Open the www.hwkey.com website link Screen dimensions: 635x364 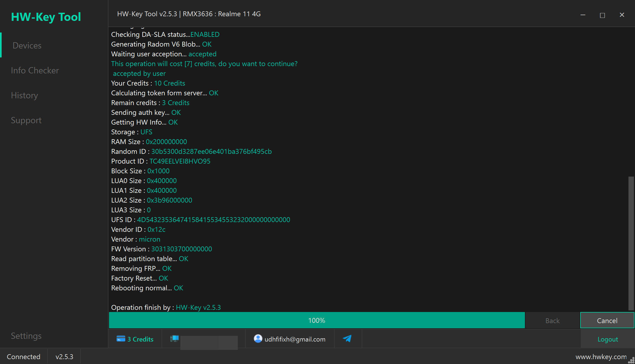(x=601, y=357)
